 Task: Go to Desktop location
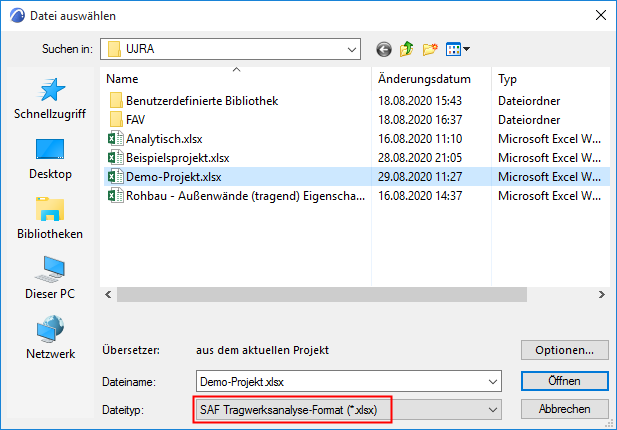(50, 158)
